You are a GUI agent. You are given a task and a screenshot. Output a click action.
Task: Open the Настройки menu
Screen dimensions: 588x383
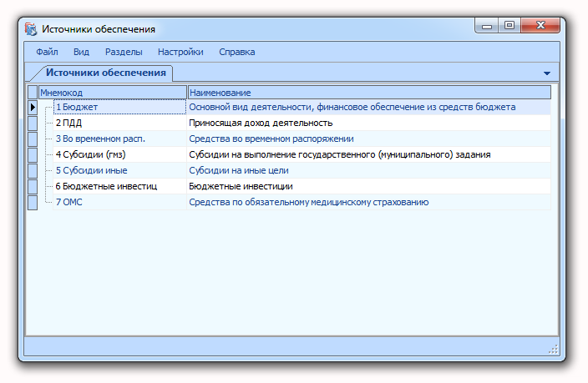(x=180, y=52)
